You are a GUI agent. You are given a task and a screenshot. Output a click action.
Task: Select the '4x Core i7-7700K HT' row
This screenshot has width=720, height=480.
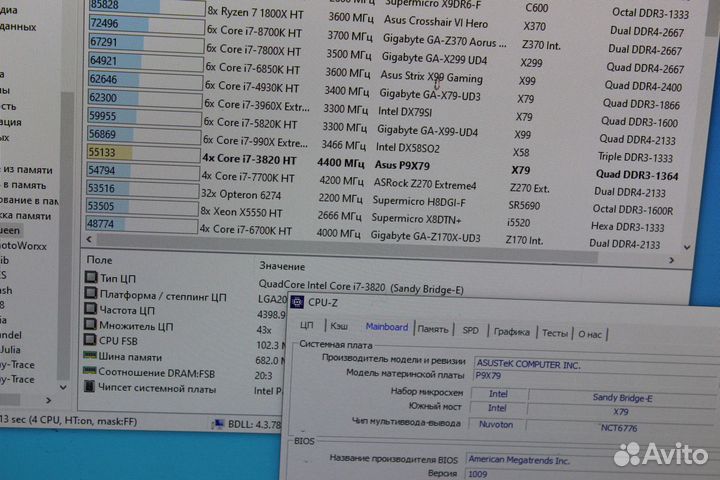coord(248,177)
